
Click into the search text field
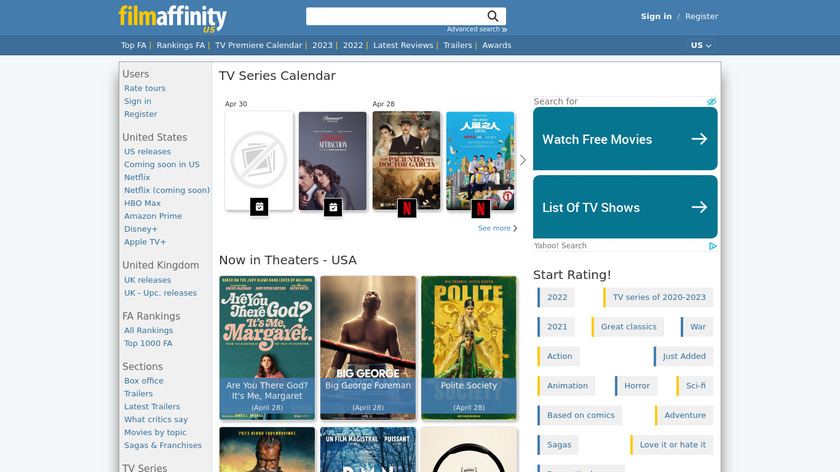pyautogui.click(x=396, y=16)
